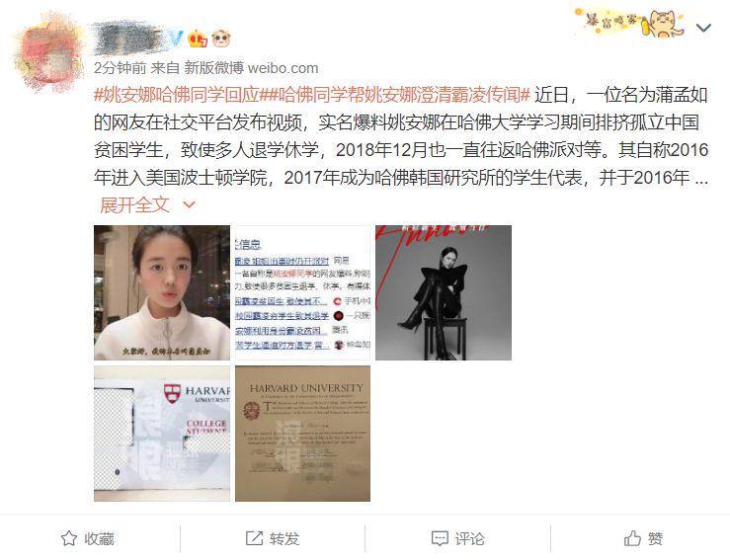
Task: Click the repost share icon
Action: [x=254, y=538]
